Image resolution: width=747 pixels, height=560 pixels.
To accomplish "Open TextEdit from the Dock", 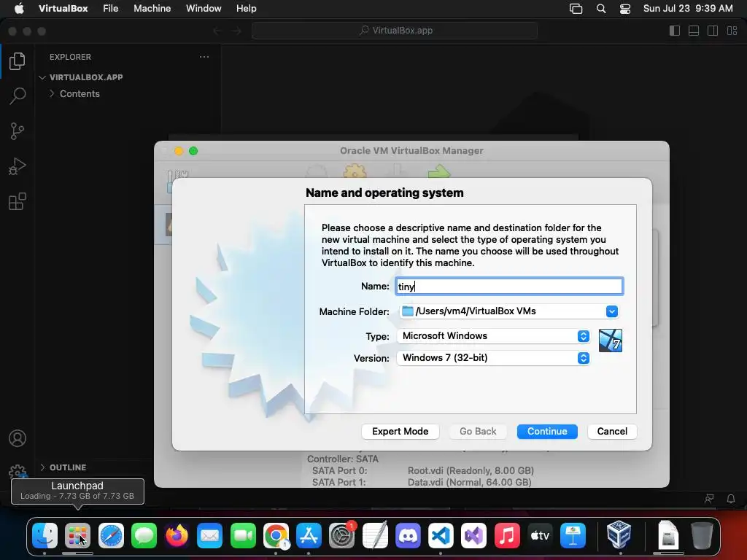I will pyautogui.click(x=375, y=536).
